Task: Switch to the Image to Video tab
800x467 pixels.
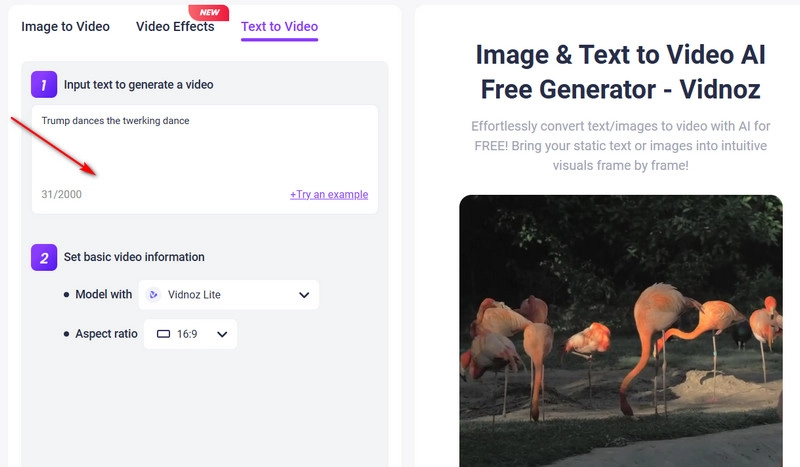Action: tap(65, 27)
